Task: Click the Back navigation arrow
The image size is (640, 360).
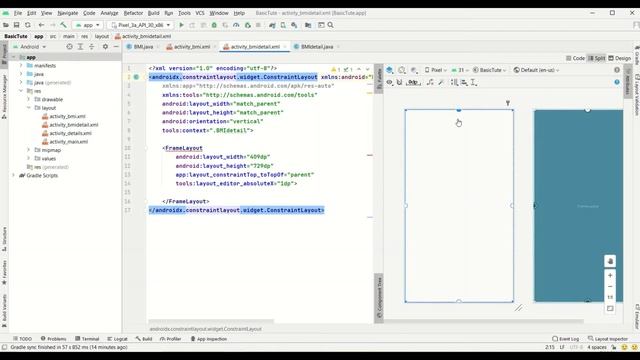Action: pos(41,25)
